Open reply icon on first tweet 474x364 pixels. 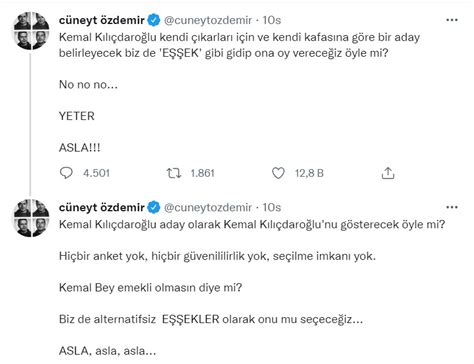pyautogui.click(x=66, y=173)
